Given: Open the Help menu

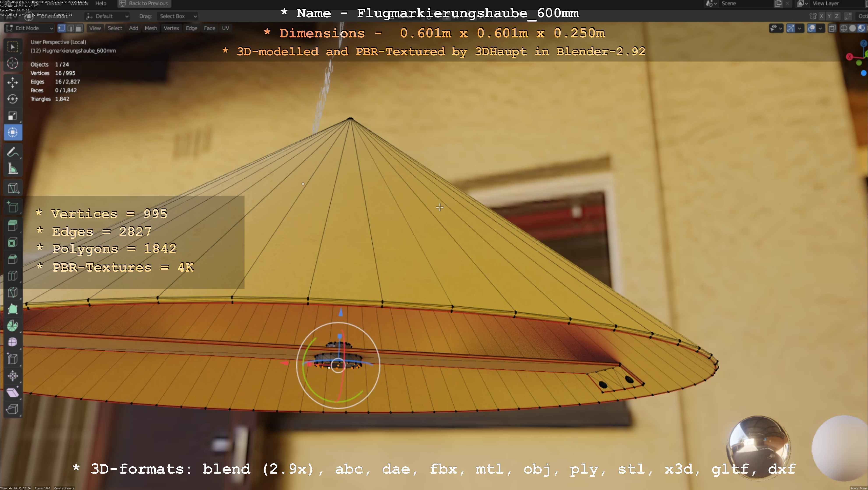Looking at the screenshot, I should coord(101,3).
